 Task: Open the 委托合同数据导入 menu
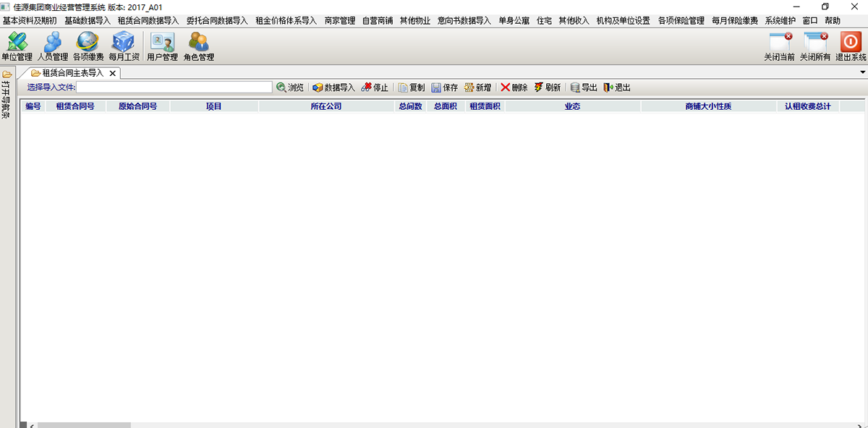217,20
